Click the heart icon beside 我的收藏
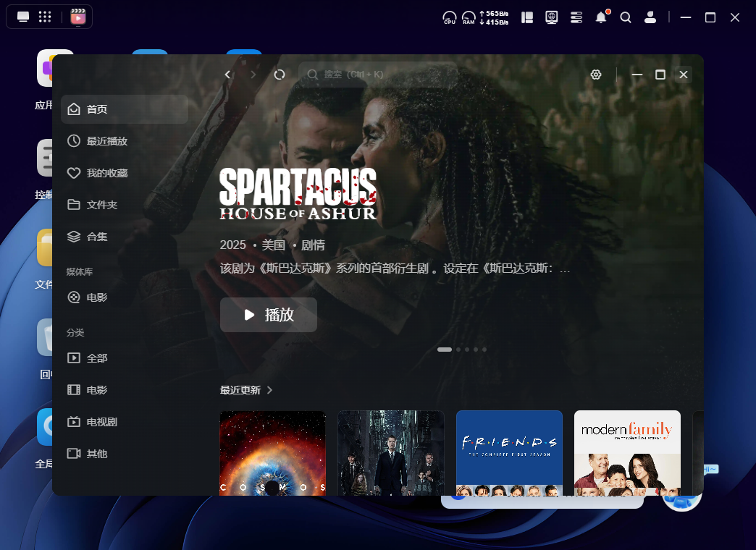This screenshot has width=756, height=550. click(74, 172)
